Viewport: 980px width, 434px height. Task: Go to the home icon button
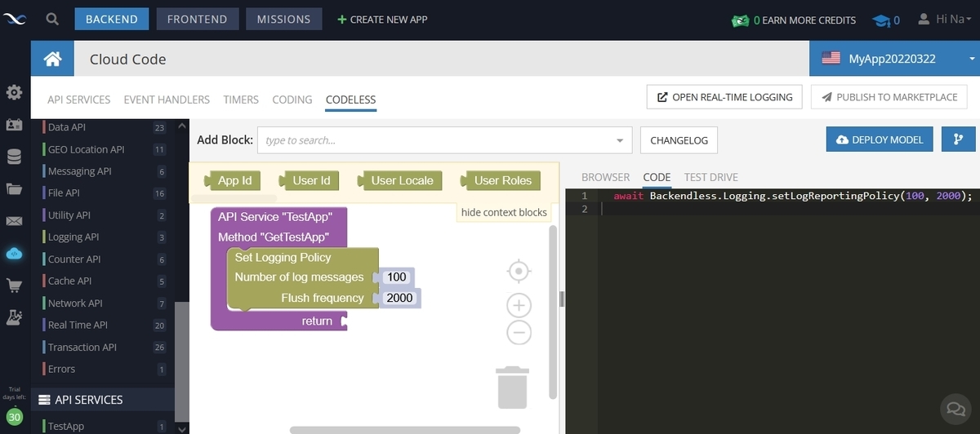[x=53, y=59]
